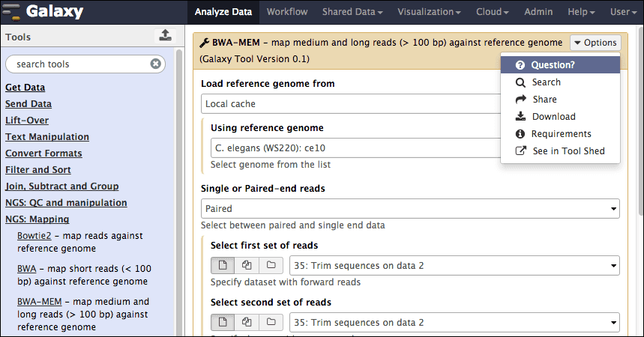The image size is (644, 337).
Task: Open the Convert Formats tool section
Action: [x=43, y=153]
